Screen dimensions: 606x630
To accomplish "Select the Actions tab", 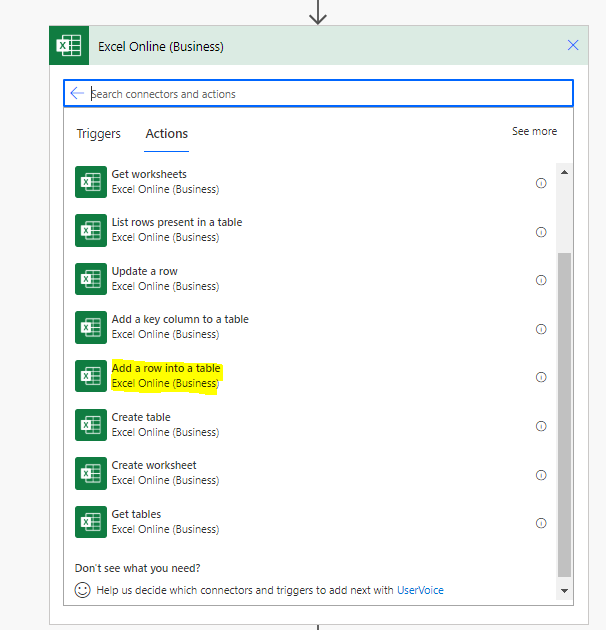I will (167, 134).
